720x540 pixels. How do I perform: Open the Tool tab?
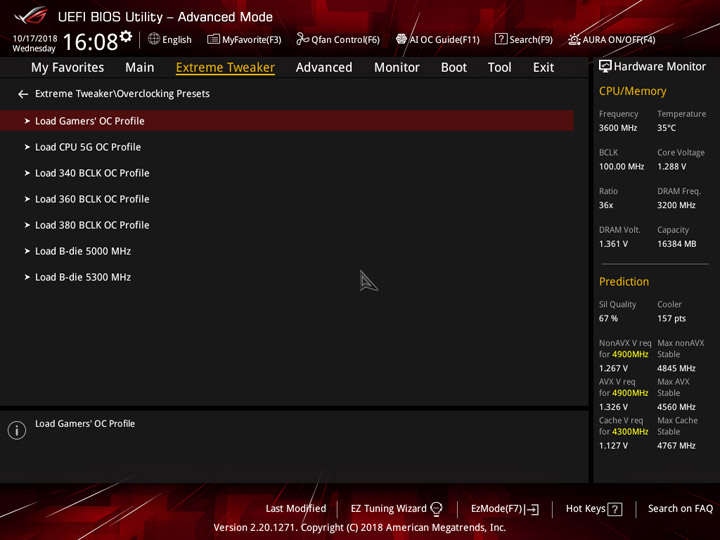click(500, 68)
